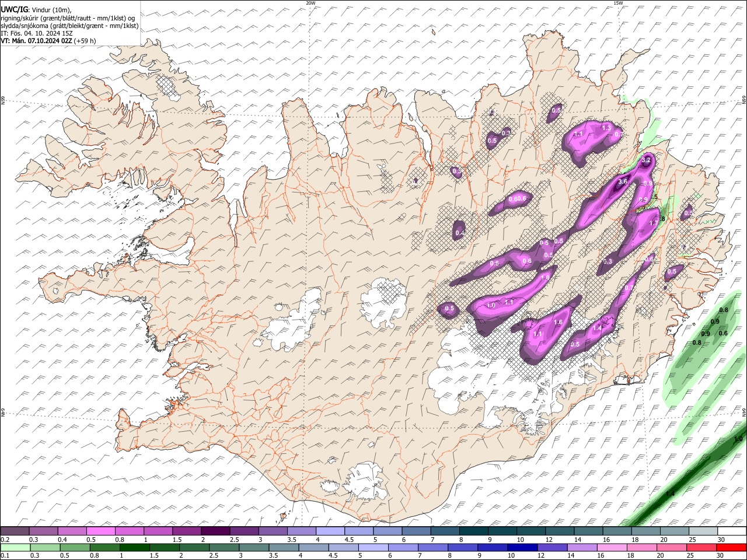Select the 'Vindur (10m)' heading text
This screenshot has width=747, height=560.
[x=51, y=10]
